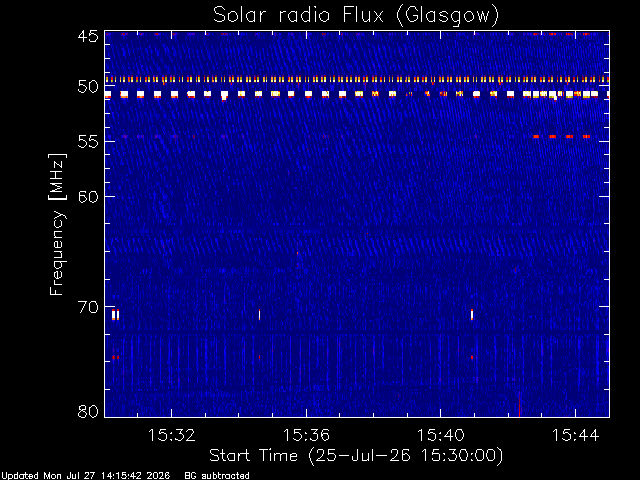Viewport: 640px width, 480px height.
Task: Click the 60 MHz frequency axis label
Action: point(88,196)
